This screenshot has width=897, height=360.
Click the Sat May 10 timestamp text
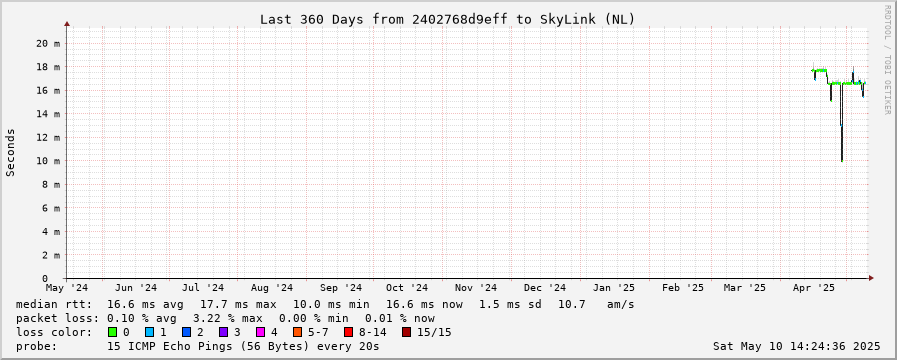(796, 346)
